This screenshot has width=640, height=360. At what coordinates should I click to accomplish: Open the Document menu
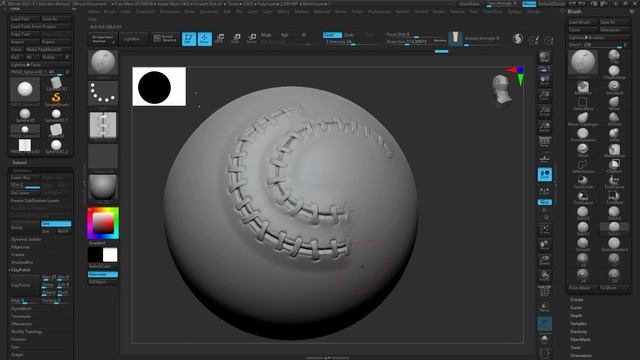[x=170, y=11]
